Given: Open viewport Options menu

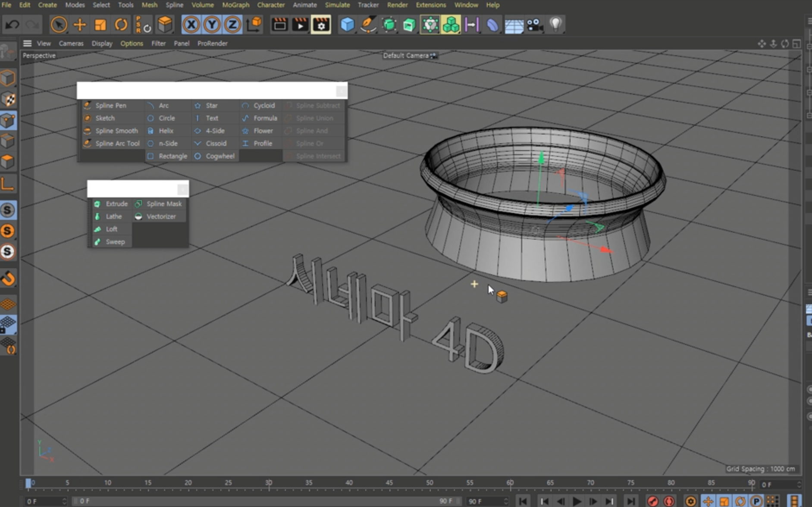Looking at the screenshot, I should tap(132, 43).
